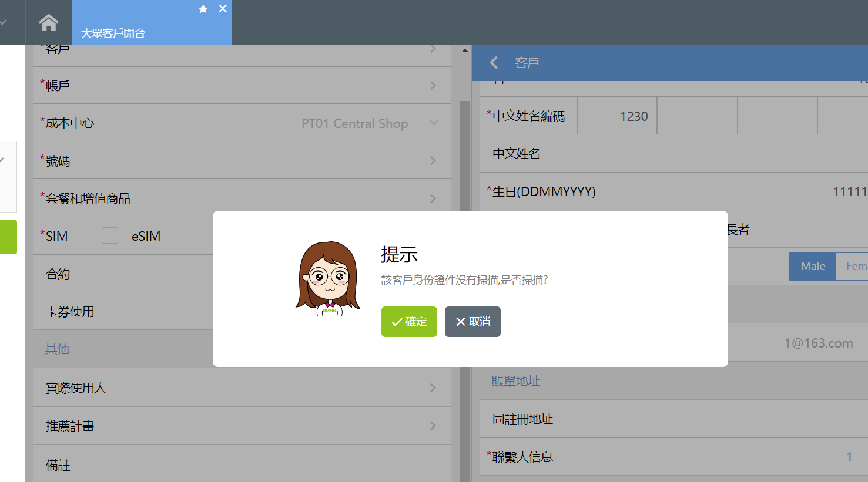Screen dimensions: 868x482
Task: Click the 中文姓名 field
Action: (674, 154)
